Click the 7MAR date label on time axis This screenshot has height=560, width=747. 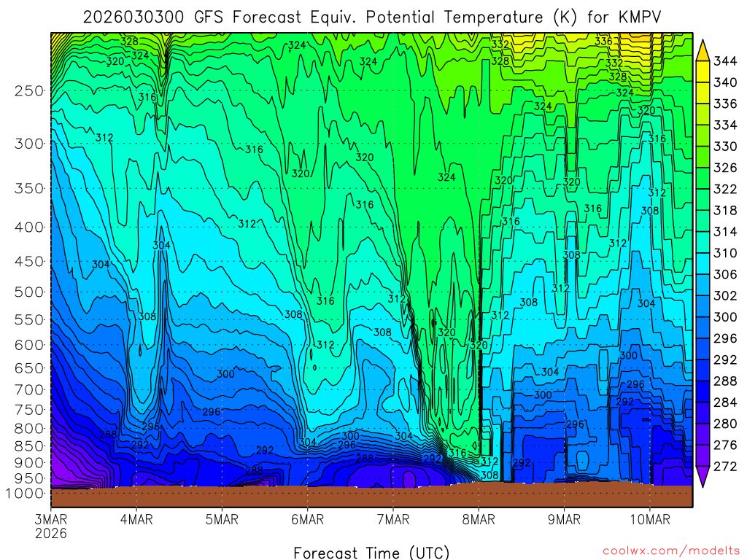[393, 519]
